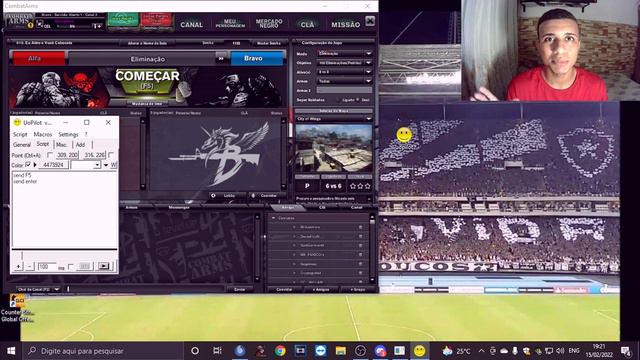
Task: Open the Mercado Negro tab
Action: click(269, 23)
